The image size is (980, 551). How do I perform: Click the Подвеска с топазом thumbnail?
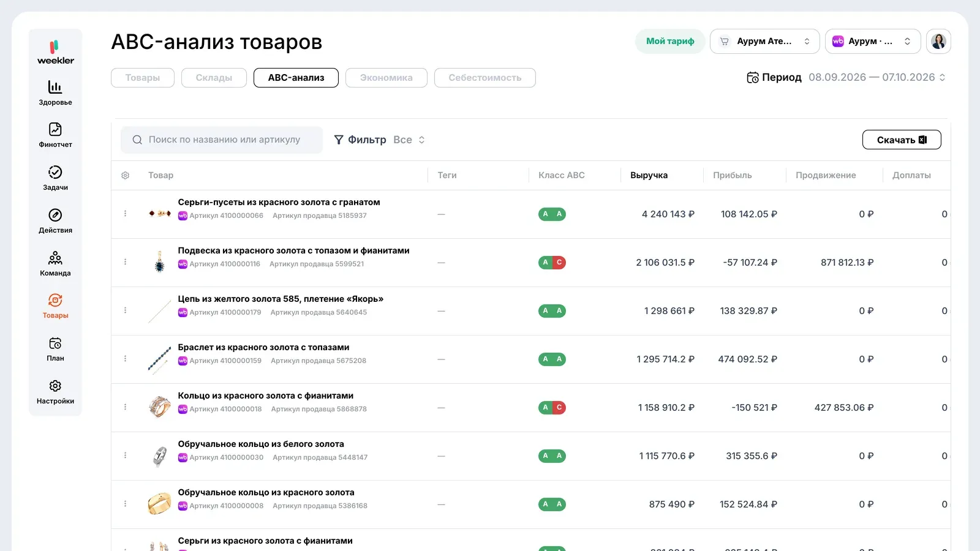160,261
